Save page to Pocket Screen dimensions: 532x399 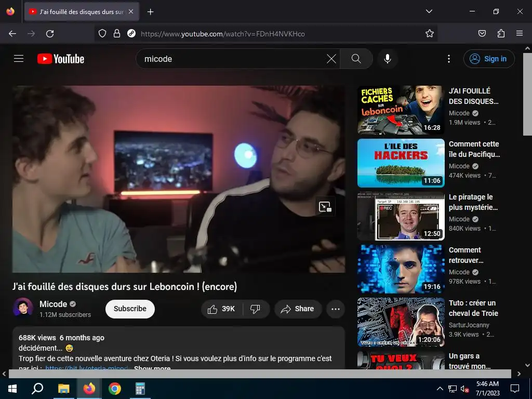coord(482,34)
